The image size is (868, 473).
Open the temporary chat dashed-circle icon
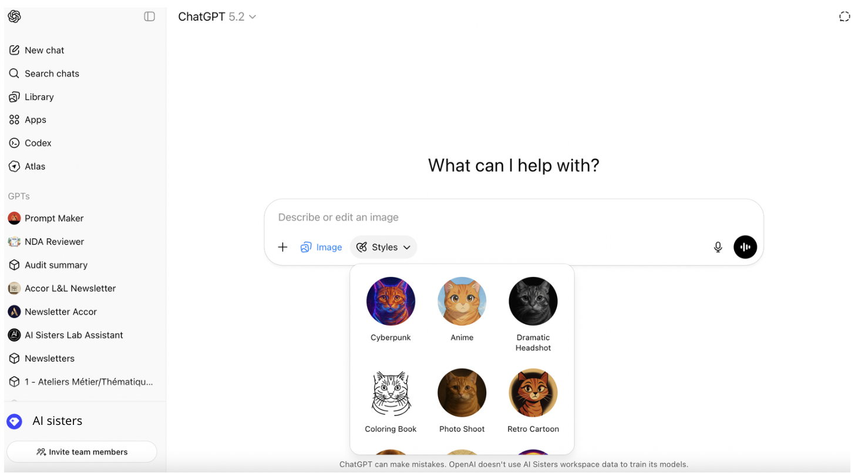(x=845, y=16)
